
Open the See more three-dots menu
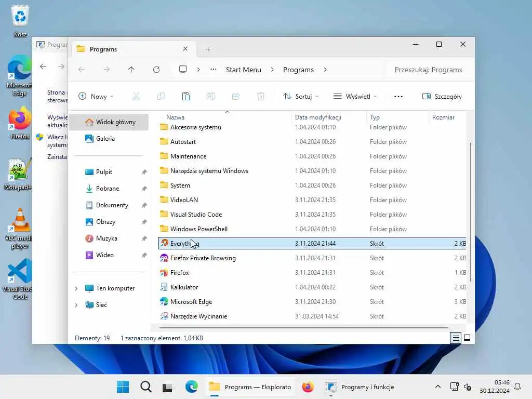(x=398, y=97)
